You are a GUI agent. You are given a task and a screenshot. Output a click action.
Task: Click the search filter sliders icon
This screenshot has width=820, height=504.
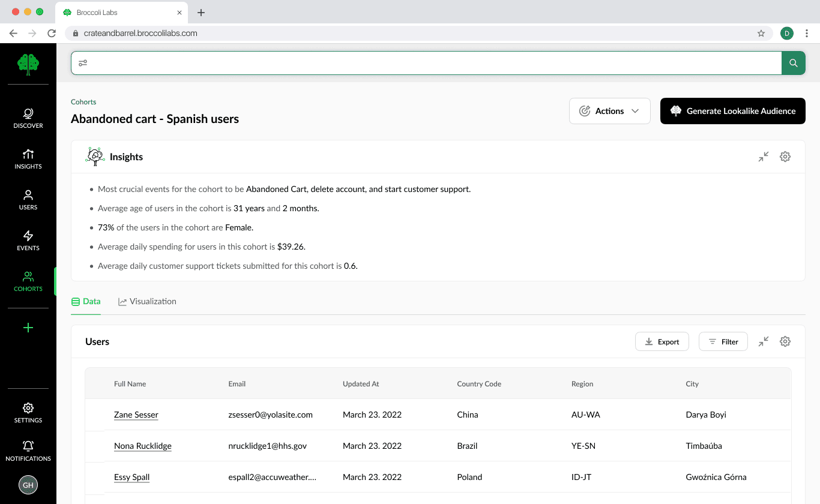[83, 63]
